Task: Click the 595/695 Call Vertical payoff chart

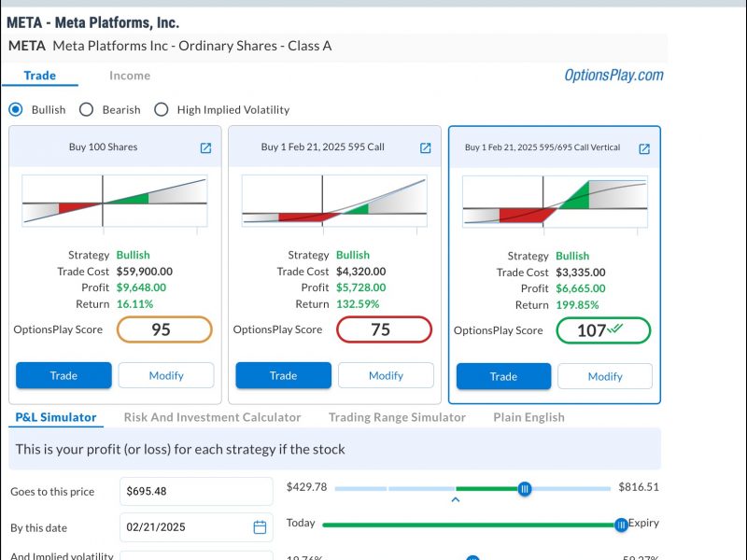Action: [x=555, y=202]
